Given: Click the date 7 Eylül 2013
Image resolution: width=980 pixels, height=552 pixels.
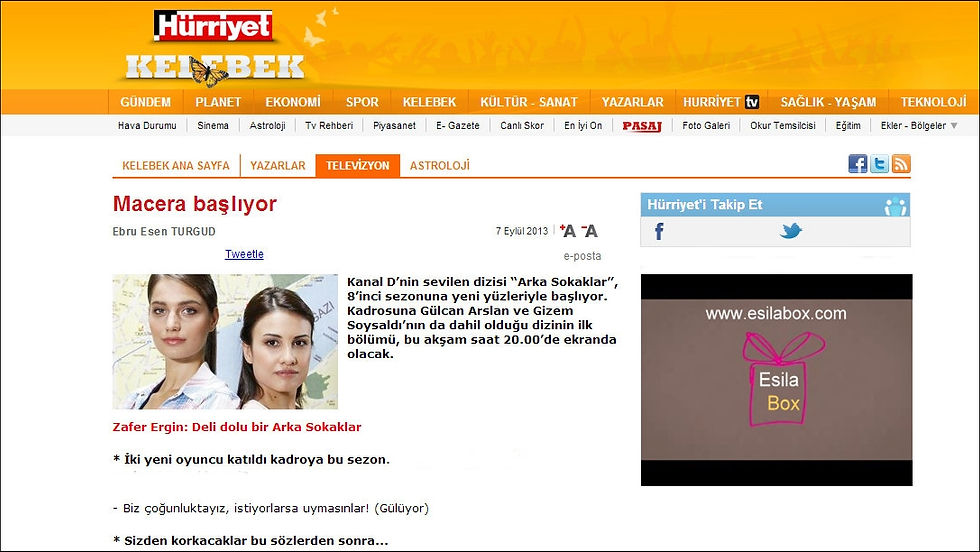Looking at the screenshot, I should 522,231.
